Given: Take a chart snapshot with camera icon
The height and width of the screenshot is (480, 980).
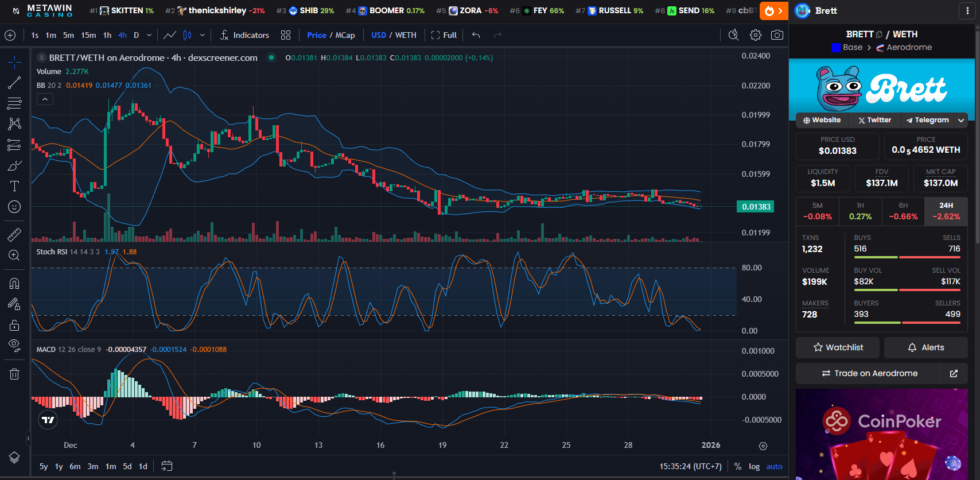Looking at the screenshot, I should [777, 35].
